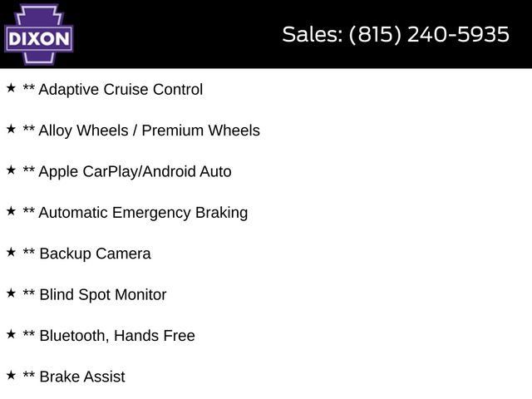Select the Brake Assist feature text
The width and height of the screenshot is (532, 399).
click(82, 377)
